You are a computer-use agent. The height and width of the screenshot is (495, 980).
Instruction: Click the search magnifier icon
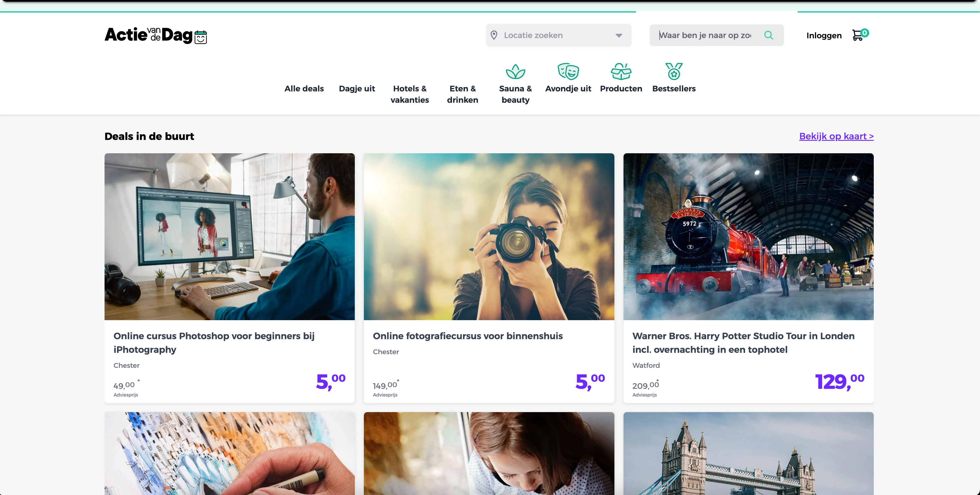pos(769,35)
